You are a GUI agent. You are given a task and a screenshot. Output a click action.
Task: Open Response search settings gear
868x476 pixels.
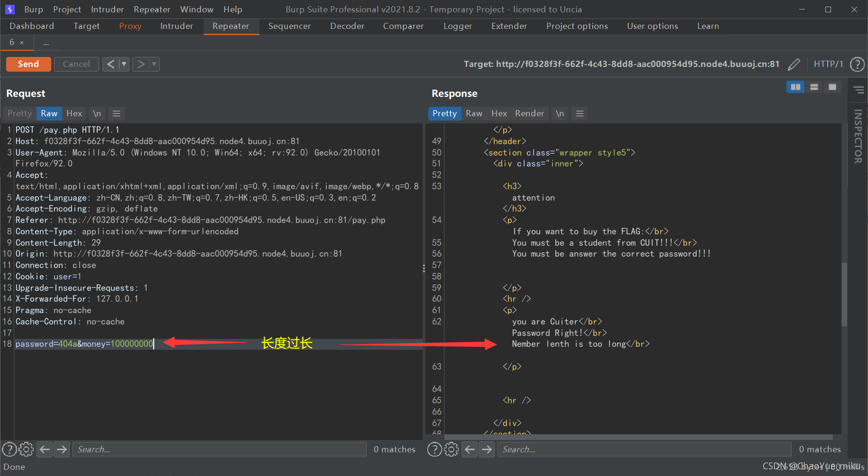(451, 449)
